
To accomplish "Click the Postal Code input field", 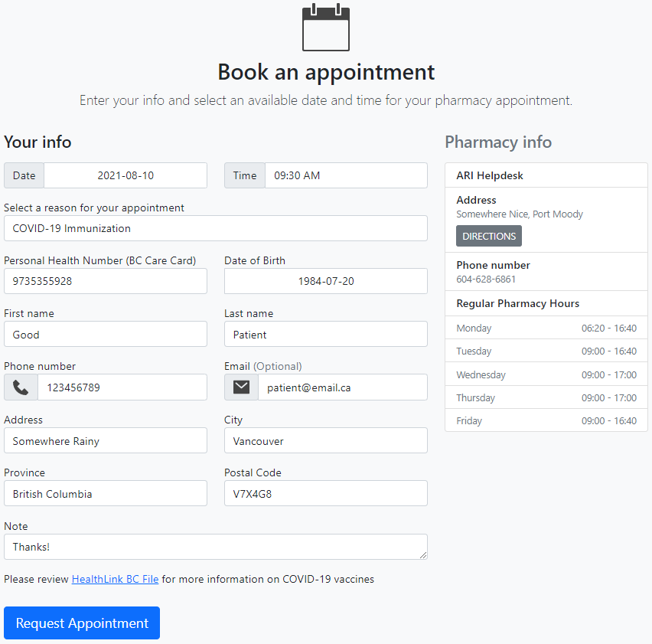I will click(x=326, y=494).
